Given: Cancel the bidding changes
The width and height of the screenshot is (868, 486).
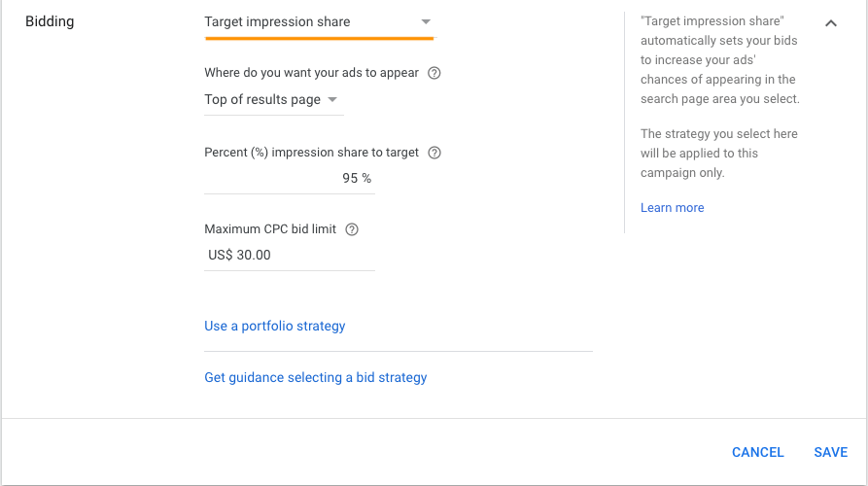Looking at the screenshot, I should click(758, 452).
